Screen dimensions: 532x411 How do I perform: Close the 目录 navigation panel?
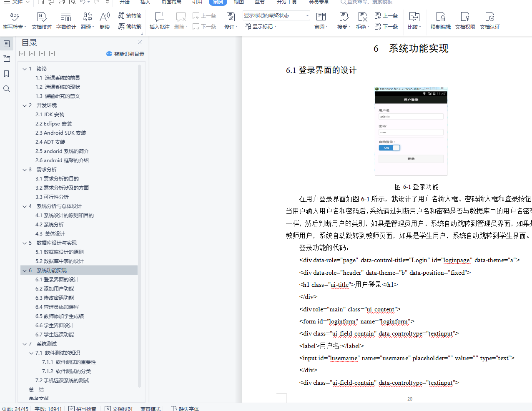click(x=140, y=42)
